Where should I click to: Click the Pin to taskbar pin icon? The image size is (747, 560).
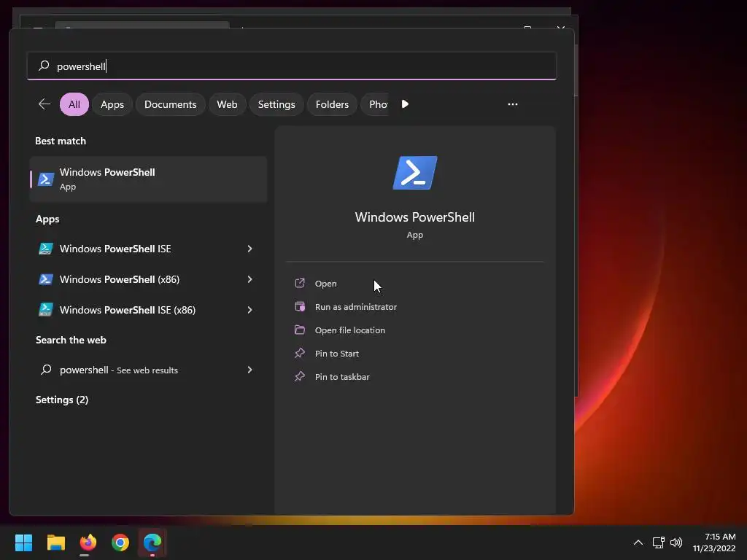pyautogui.click(x=300, y=376)
